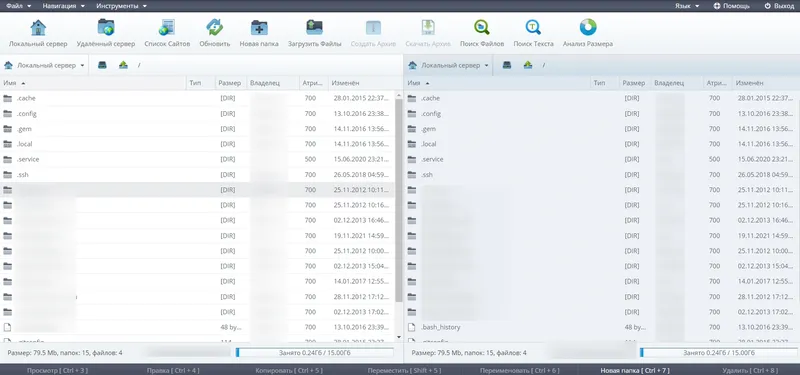Open Поиск Текста tool
Screen dimensions: 800x375
tap(533, 34)
